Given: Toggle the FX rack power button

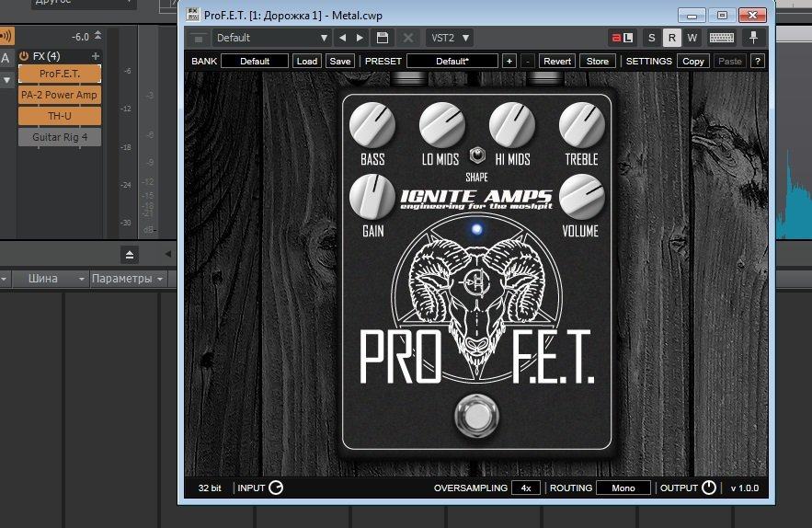Looking at the screenshot, I should click(24, 56).
